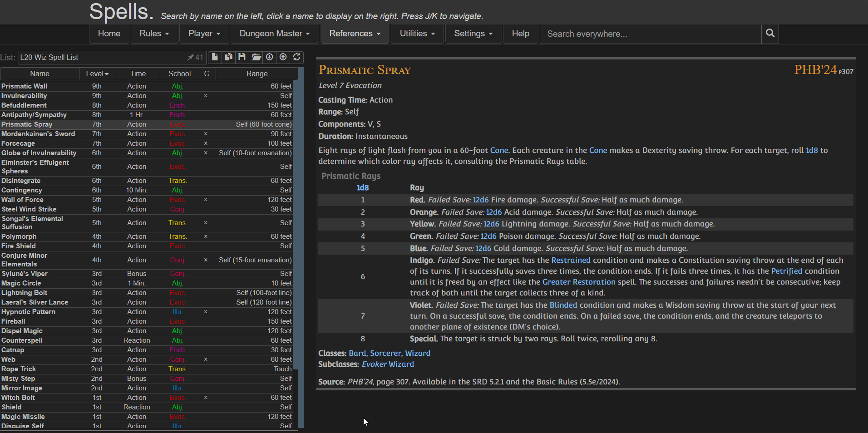868x433 pixels.
Task: Open the Help menu item
Action: (521, 34)
